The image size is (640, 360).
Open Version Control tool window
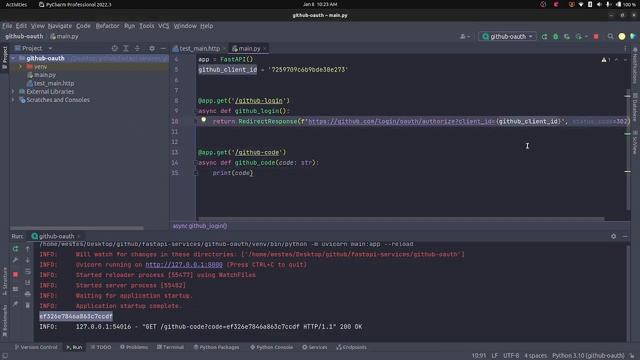[36, 347]
